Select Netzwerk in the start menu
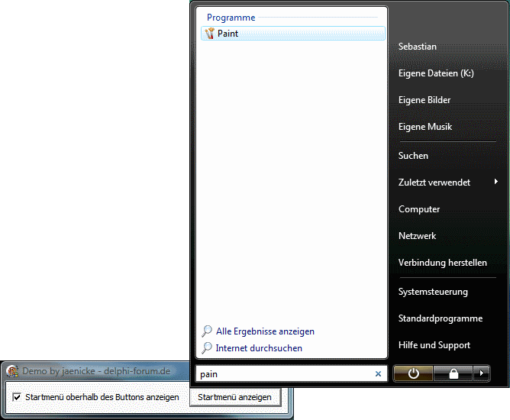510x420 pixels. [417, 236]
